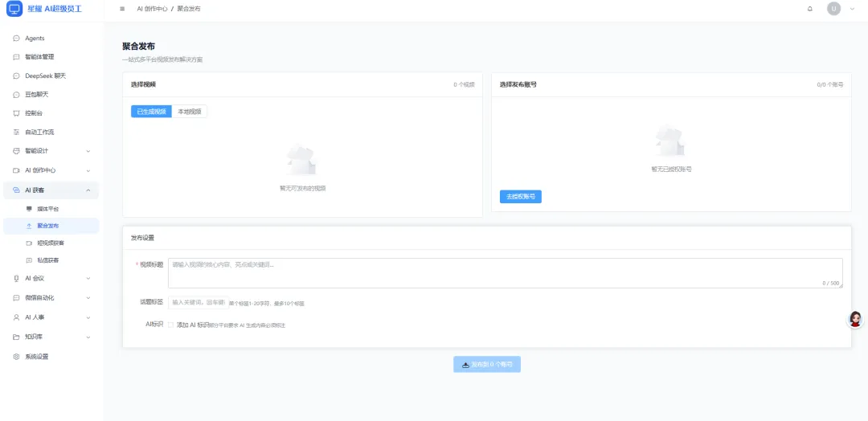Open 系统设置 via the gear icon
The height and width of the screenshot is (421, 868).
coord(16,357)
